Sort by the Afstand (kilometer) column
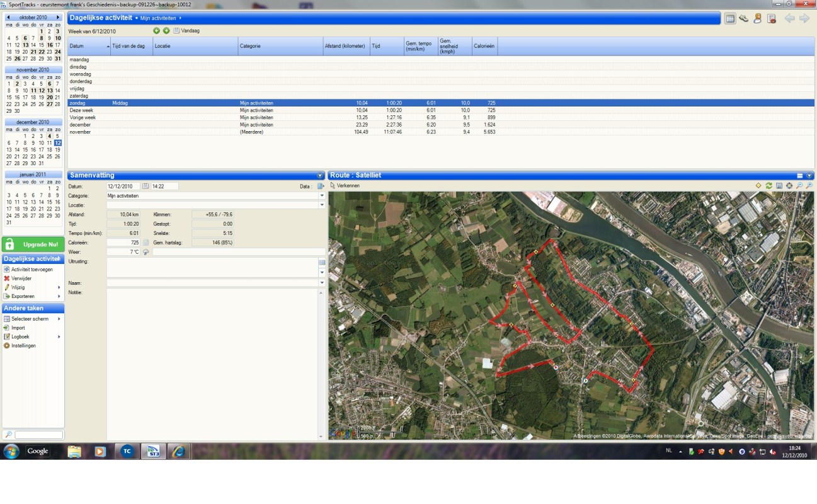The width and height of the screenshot is (817, 504). click(346, 46)
